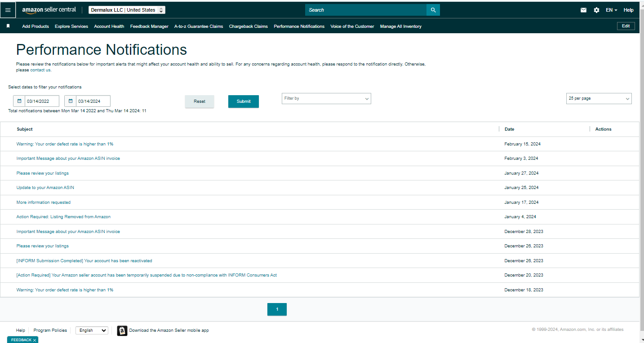The height and width of the screenshot is (343, 644).
Task: Click the Total notifications count text
Action: tap(77, 111)
